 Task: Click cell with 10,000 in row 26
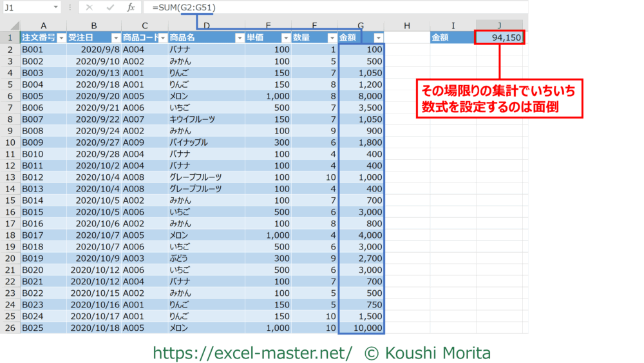click(x=361, y=328)
